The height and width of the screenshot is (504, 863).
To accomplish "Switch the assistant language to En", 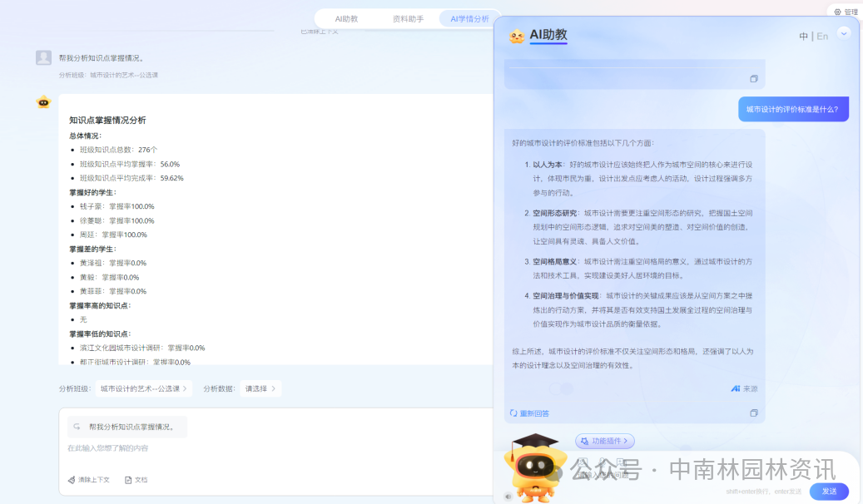I will 822,37.
